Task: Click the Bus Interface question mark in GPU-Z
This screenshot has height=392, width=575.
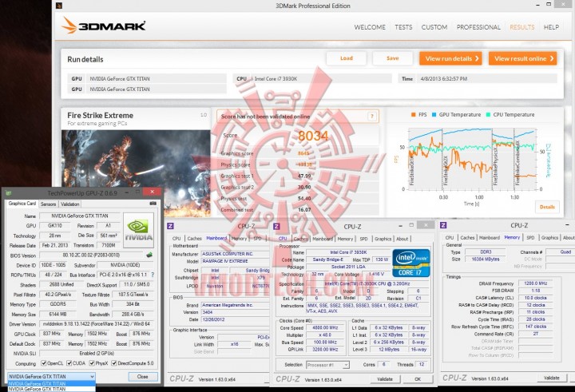Action: point(153,275)
